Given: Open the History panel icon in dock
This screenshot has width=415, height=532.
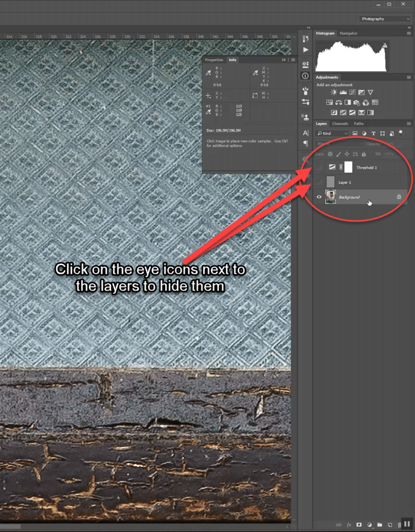Looking at the screenshot, I should (x=305, y=38).
